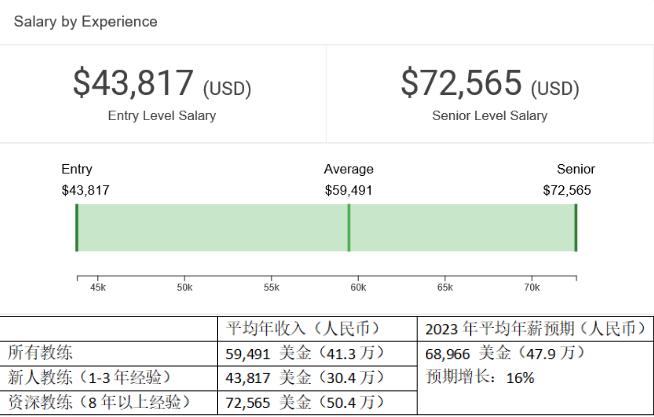
Task: Select the large $43,817 entry salary figure
Action: click(135, 84)
